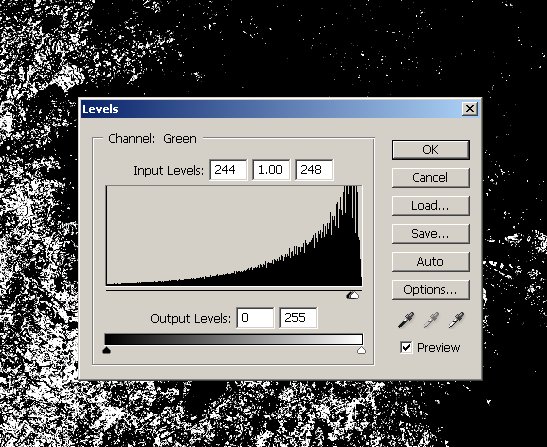The image size is (547, 447).
Task: Cancel the Levels dialog
Action: (431, 178)
